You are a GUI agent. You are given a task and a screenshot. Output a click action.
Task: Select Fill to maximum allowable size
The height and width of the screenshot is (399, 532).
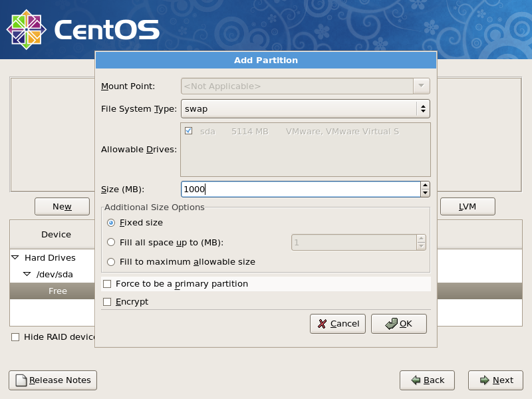[x=111, y=262]
